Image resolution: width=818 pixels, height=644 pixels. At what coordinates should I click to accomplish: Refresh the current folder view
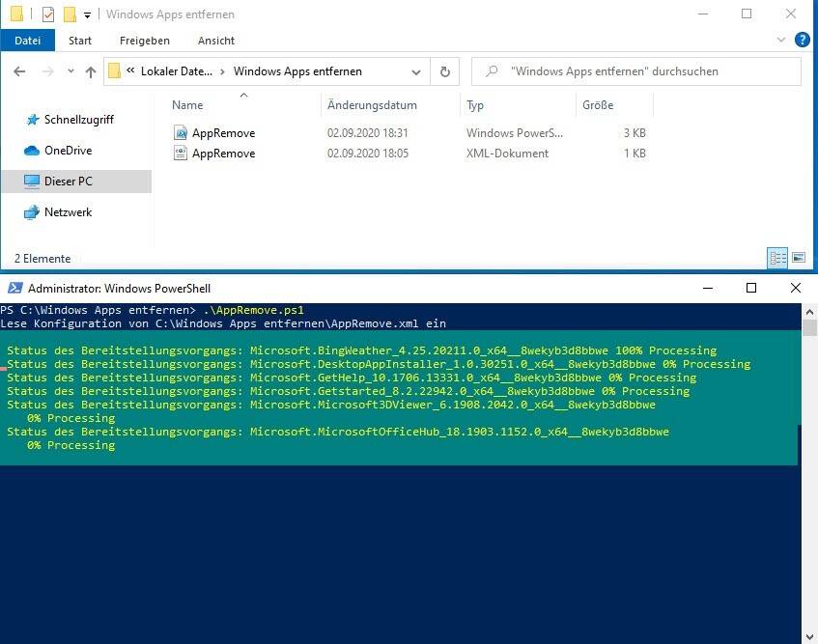point(444,71)
